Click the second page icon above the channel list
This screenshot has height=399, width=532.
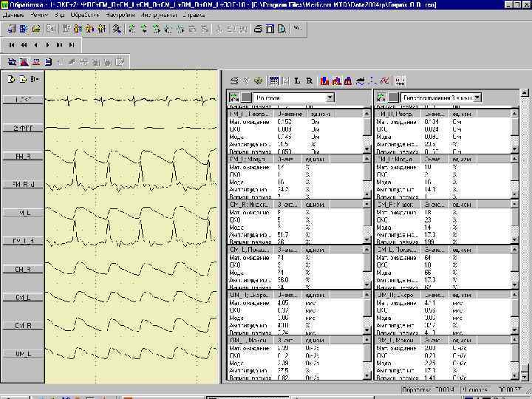click(x=23, y=79)
